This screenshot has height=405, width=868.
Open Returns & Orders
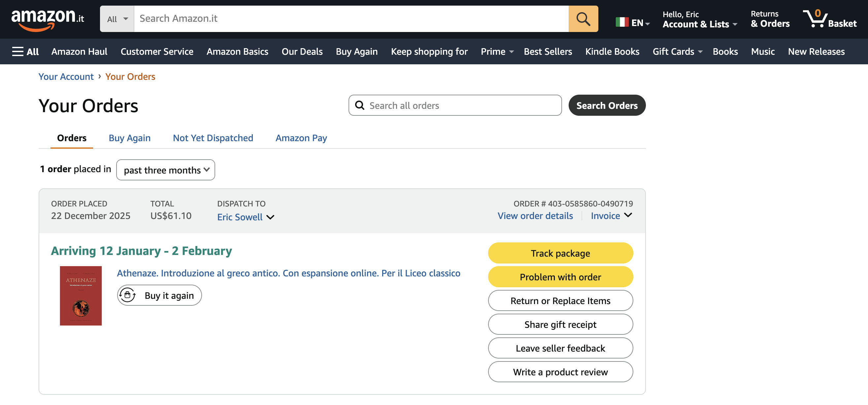[x=770, y=19]
